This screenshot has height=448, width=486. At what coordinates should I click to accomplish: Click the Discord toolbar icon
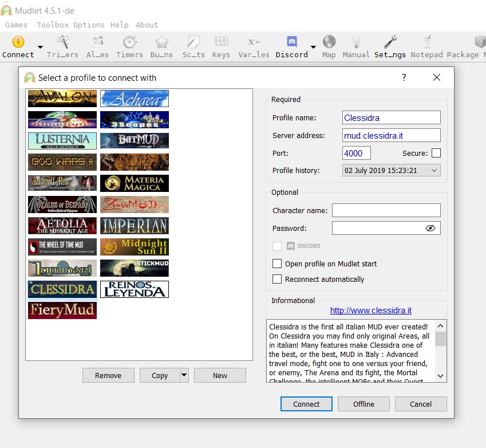(292, 42)
